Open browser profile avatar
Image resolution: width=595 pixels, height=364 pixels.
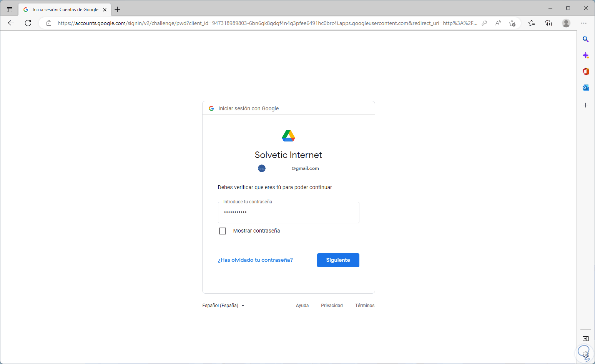pyautogui.click(x=566, y=23)
